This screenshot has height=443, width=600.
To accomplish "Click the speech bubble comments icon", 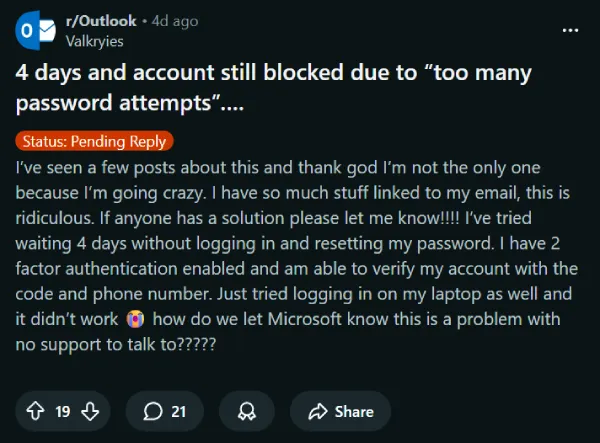I will tap(153, 411).
